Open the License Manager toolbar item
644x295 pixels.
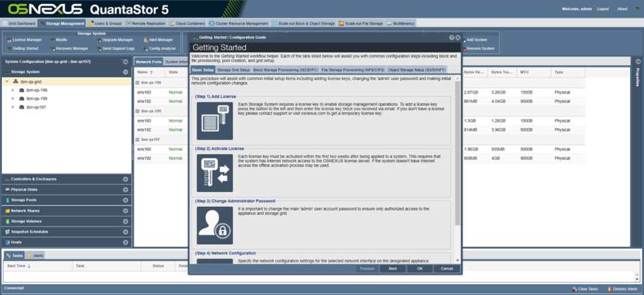click(24, 40)
